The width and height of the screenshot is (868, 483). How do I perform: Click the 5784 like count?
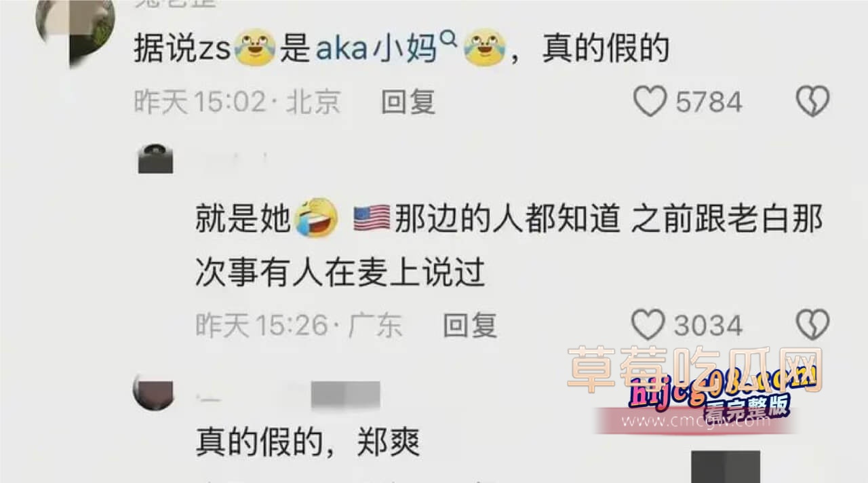709,102
